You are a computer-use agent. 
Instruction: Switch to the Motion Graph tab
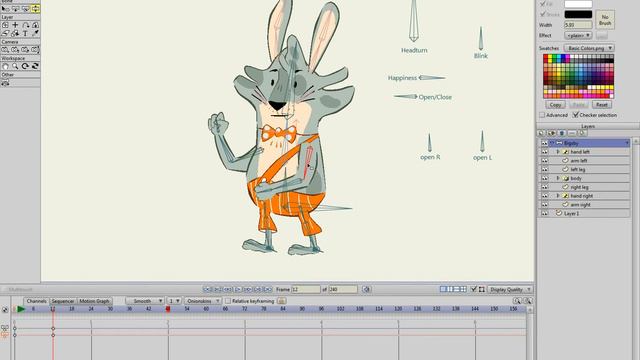click(x=94, y=301)
